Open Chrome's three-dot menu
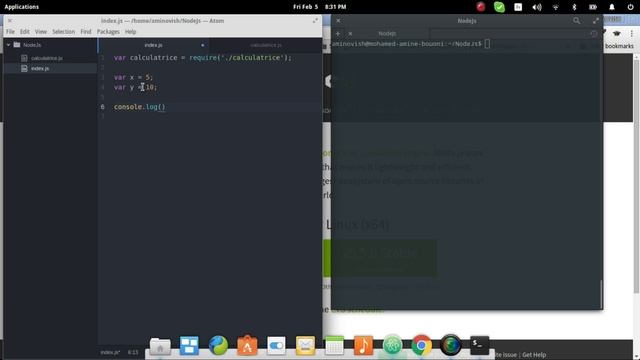Viewport: 640px width, 360px height. 631,33
